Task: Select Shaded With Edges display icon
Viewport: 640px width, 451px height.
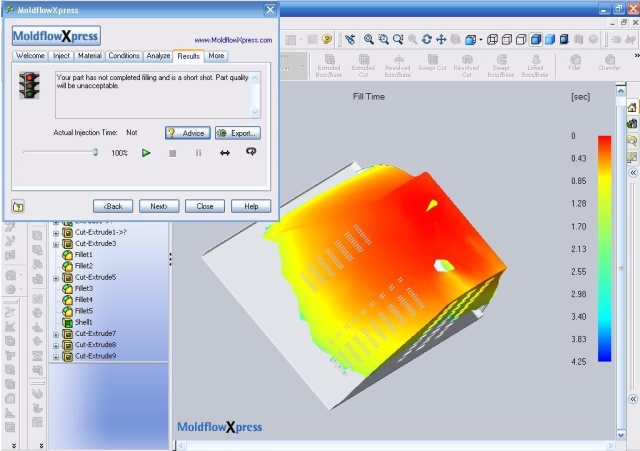Action: (x=536, y=39)
